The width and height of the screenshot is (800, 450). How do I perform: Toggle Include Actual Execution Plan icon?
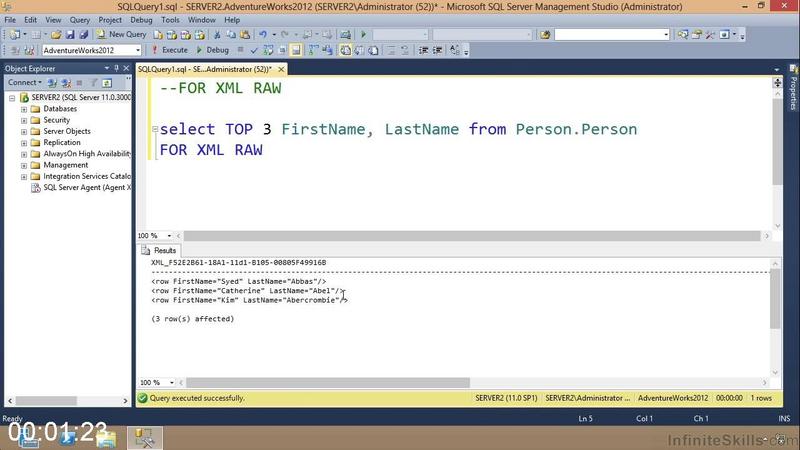coord(313,50)
